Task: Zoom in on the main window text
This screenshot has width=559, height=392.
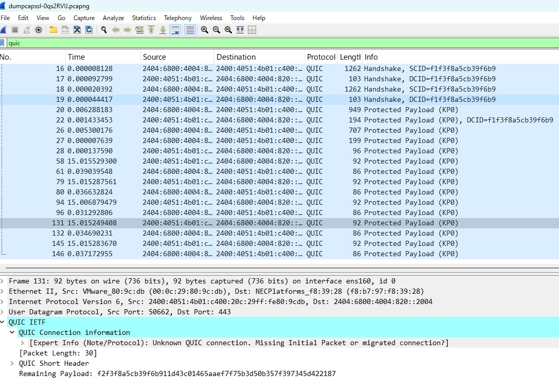Action: coord(204,30)
